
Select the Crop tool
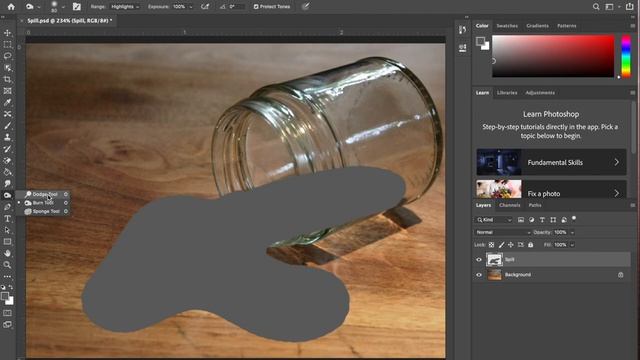[7, 79]
